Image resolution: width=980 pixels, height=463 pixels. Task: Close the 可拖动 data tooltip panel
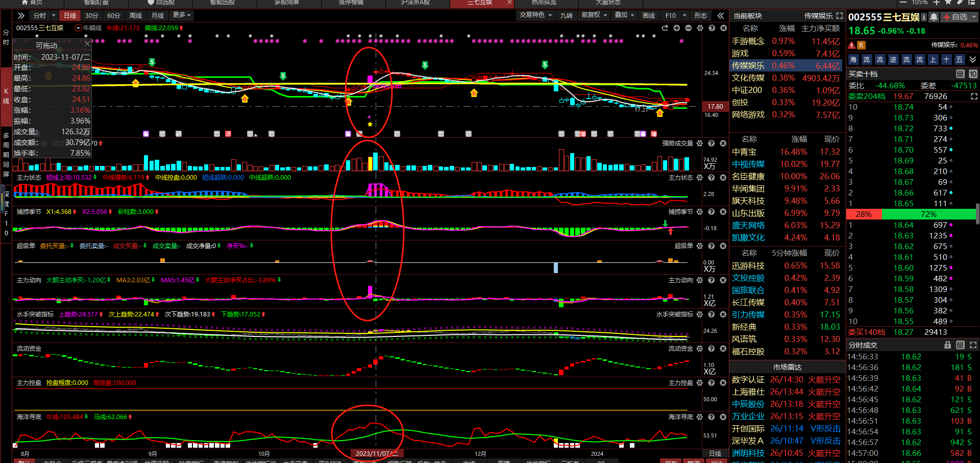87,44
